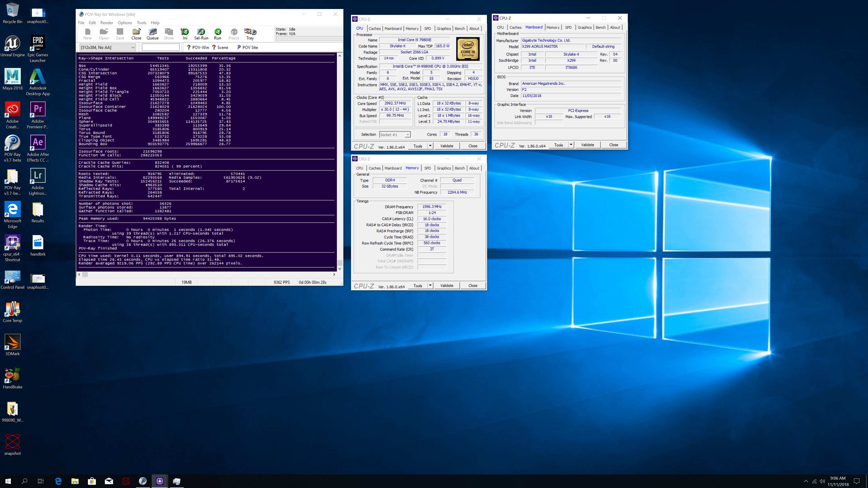The image size is (868, 488).
Task: Select the Core Temp desktop icon
Action: (x=12, y=312)
